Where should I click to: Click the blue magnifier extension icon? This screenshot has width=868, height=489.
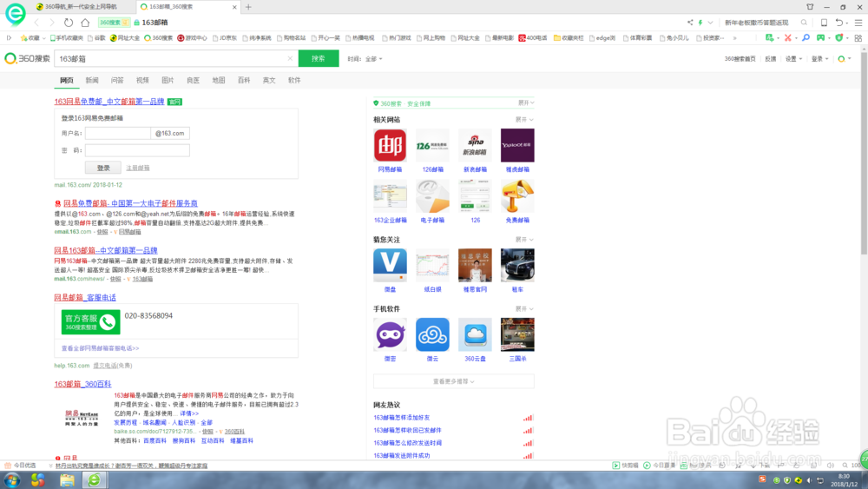[806, 37]
